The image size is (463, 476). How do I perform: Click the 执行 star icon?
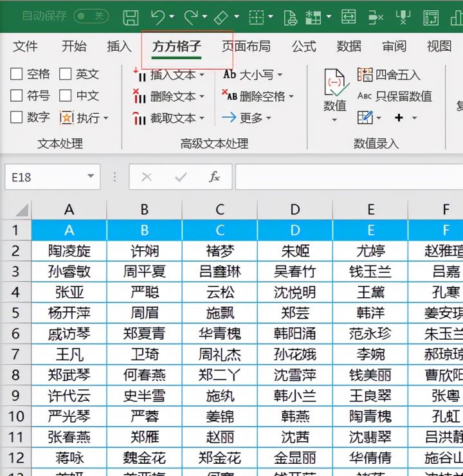(66, 118)
